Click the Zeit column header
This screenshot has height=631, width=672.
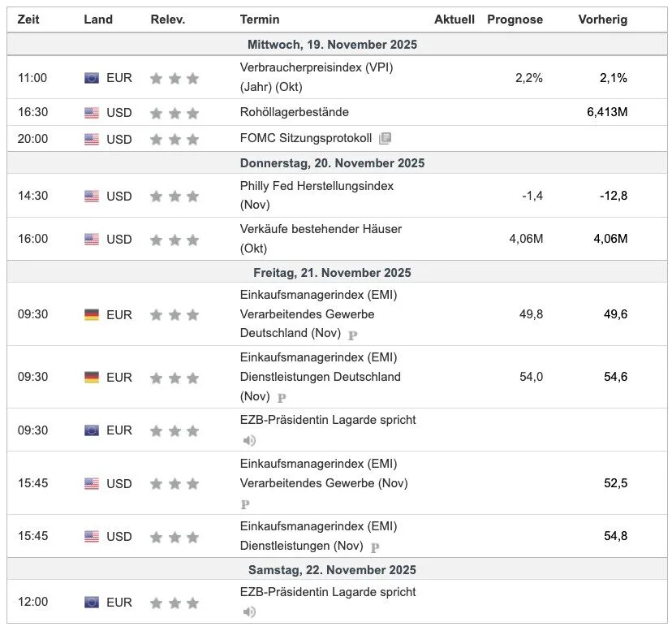(x=28, y=19)
